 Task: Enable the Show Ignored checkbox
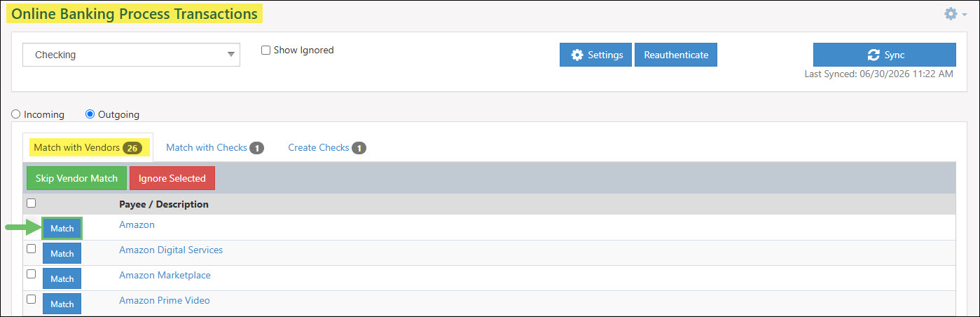coord(265,50)
